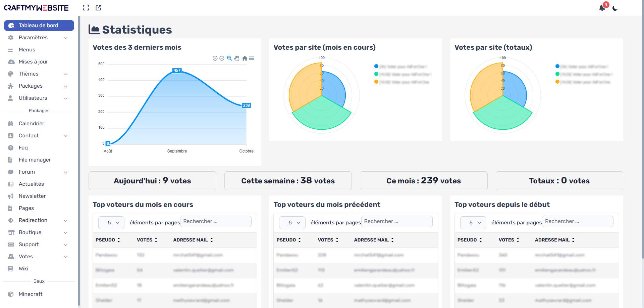Open page size dropdown for current month voters

(x=111, y=223)
